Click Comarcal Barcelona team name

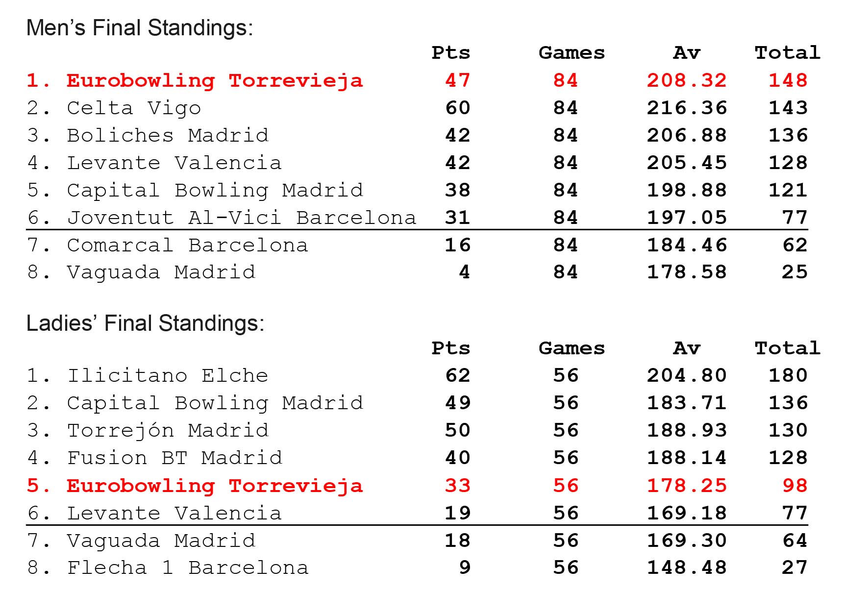point(188,246)
